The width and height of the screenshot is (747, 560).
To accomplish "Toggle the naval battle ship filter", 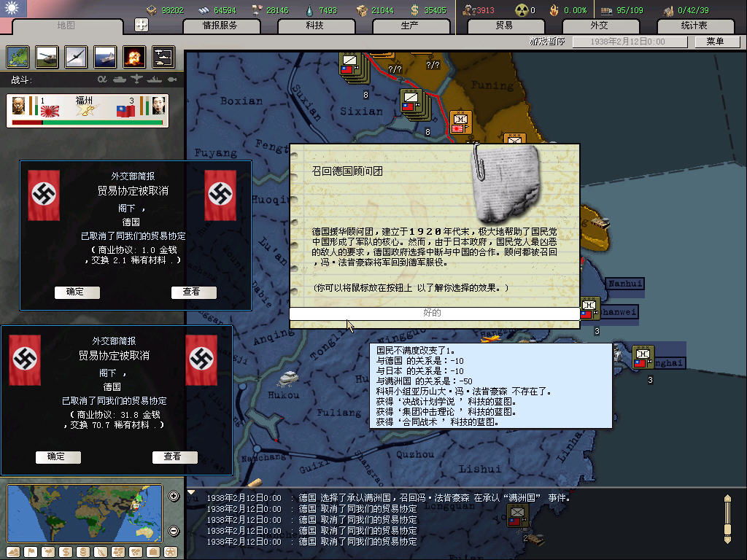I will coord(155,79).
